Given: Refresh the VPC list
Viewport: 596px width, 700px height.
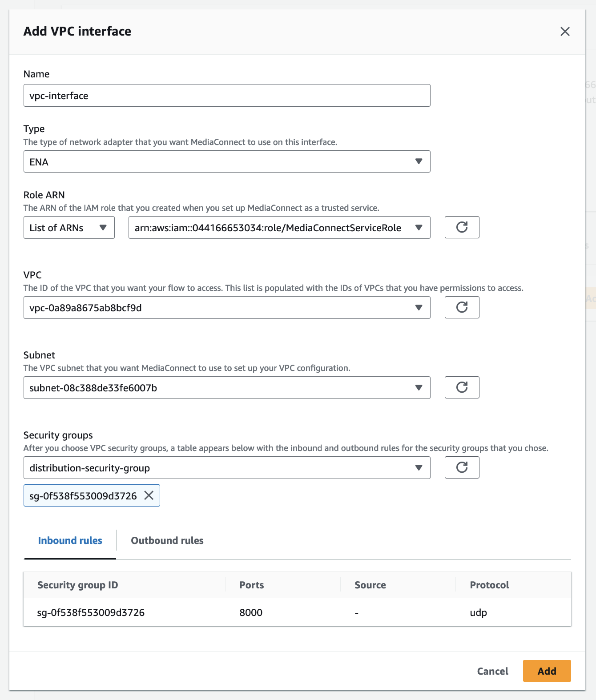Looking at the screenshot, I should (462, 307).
